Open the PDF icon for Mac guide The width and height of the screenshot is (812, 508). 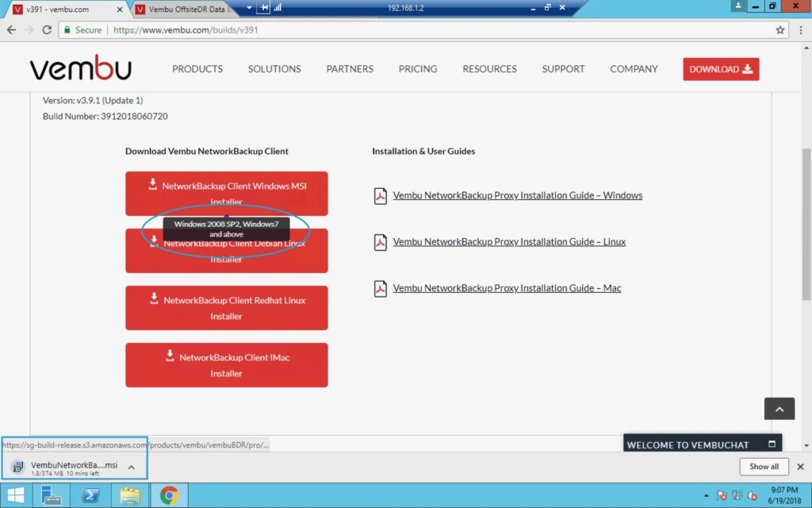(x=380, y=289)
